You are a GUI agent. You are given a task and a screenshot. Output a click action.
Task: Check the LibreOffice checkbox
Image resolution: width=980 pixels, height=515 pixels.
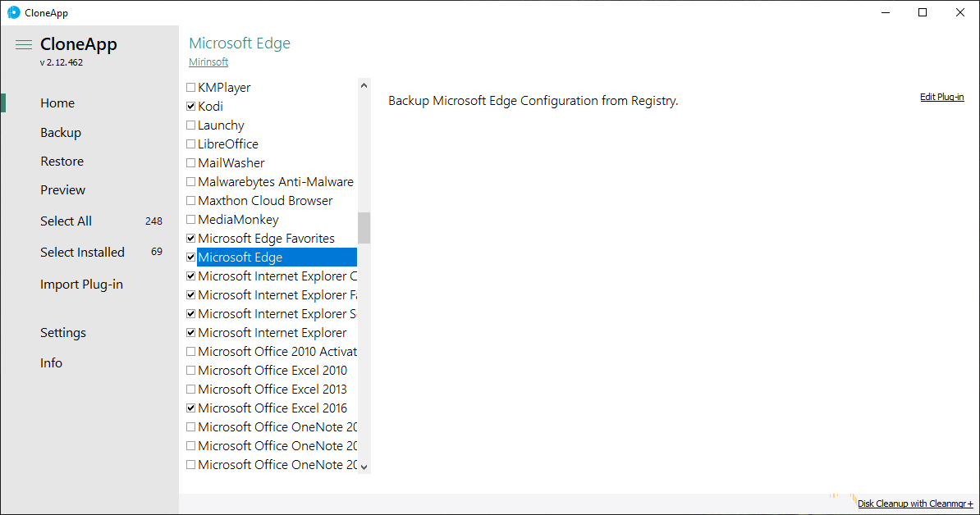[190, 144]
